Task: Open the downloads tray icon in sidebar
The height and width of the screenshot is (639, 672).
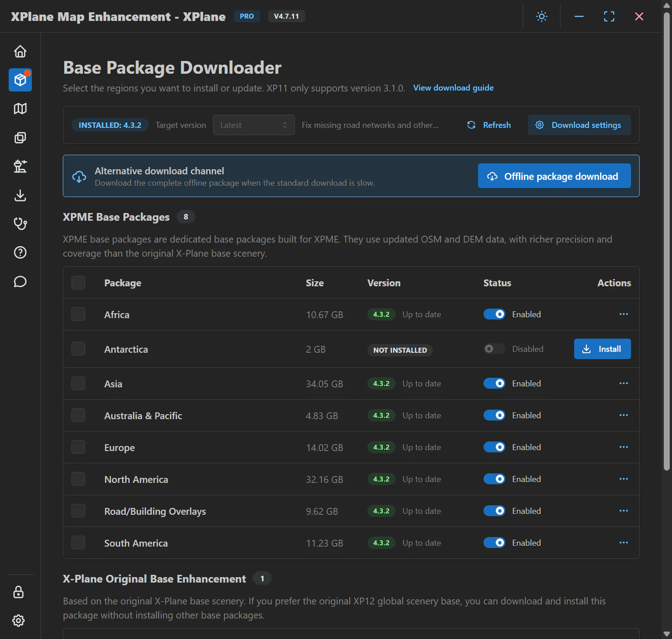Action: click(x=20, y=195)
